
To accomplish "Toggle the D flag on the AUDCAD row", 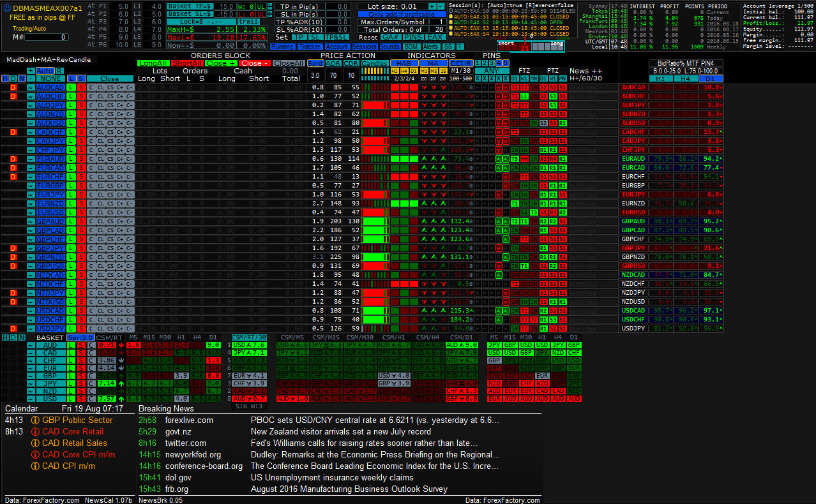I will click(13, 87).
